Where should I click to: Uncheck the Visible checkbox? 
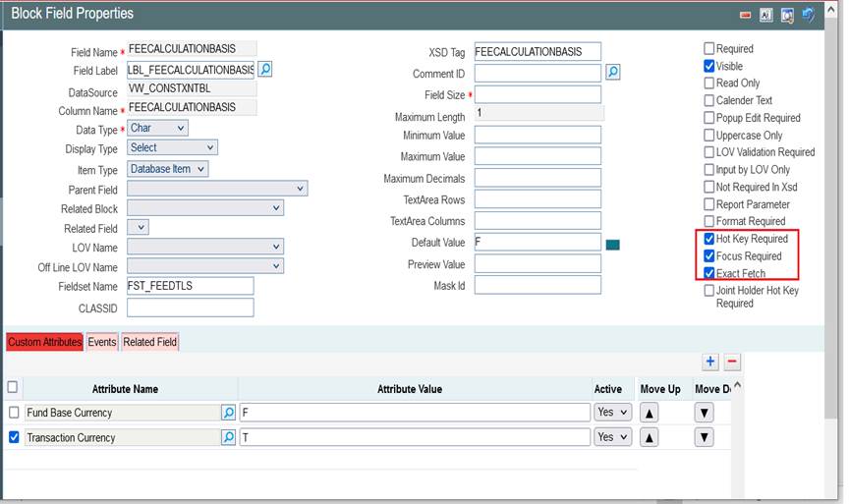click(x=708, y=66)
